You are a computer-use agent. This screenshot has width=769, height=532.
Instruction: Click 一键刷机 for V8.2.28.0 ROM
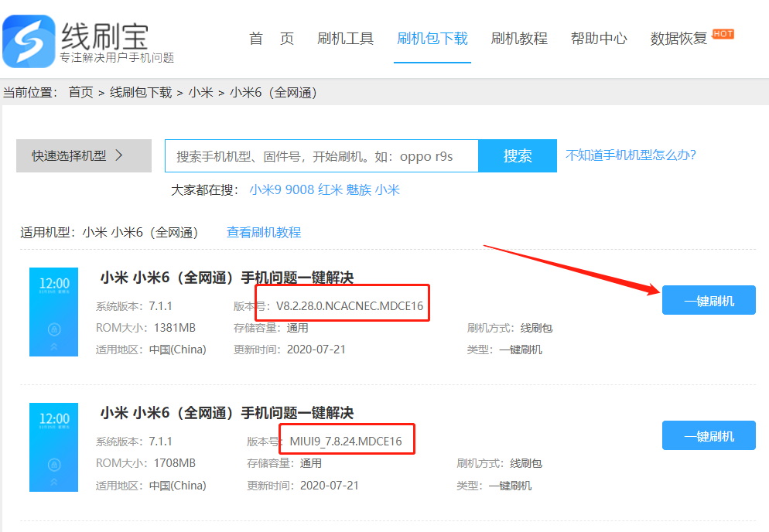tap(709, 300)
